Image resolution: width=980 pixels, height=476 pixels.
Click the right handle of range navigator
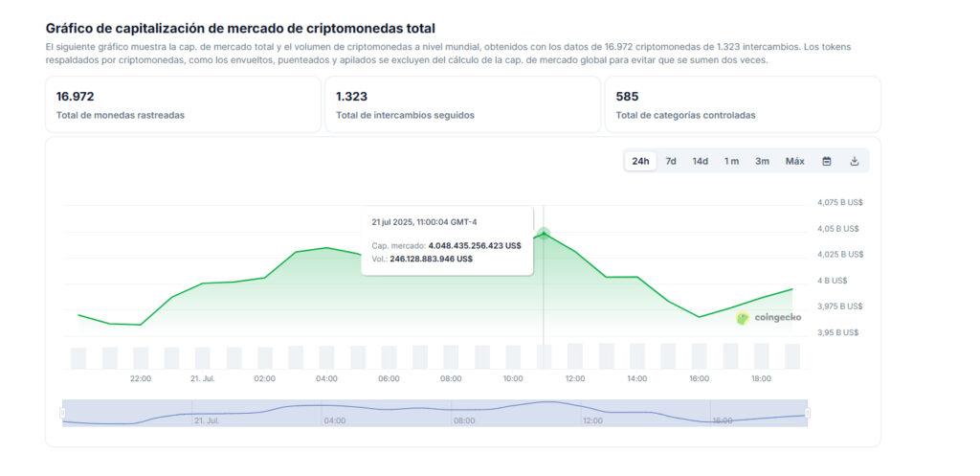coord(808,413)
